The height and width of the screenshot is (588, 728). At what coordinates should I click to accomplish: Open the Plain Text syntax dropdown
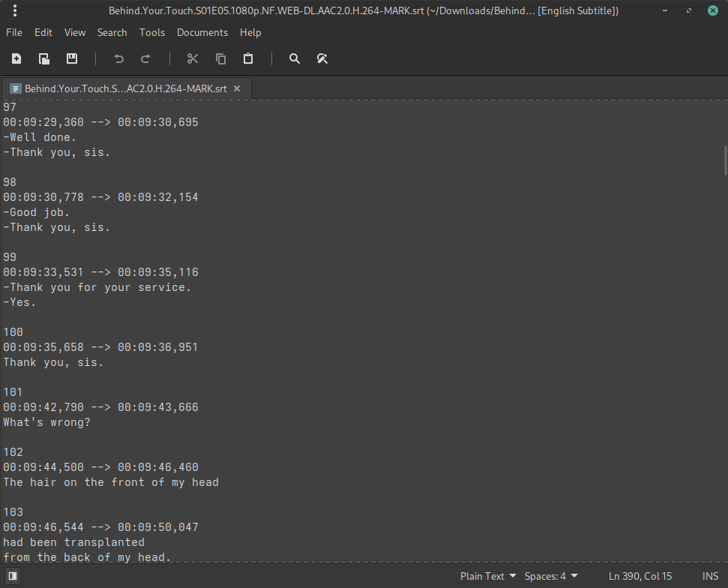488,576
